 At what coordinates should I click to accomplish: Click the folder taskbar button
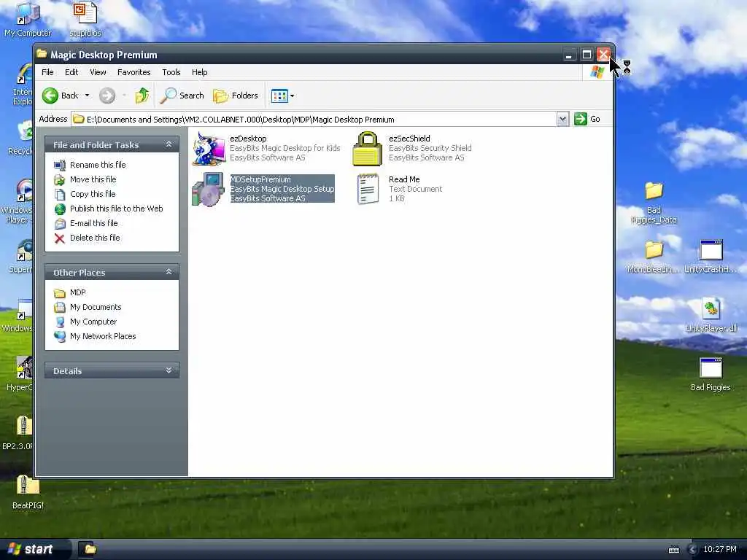[90, 549]
